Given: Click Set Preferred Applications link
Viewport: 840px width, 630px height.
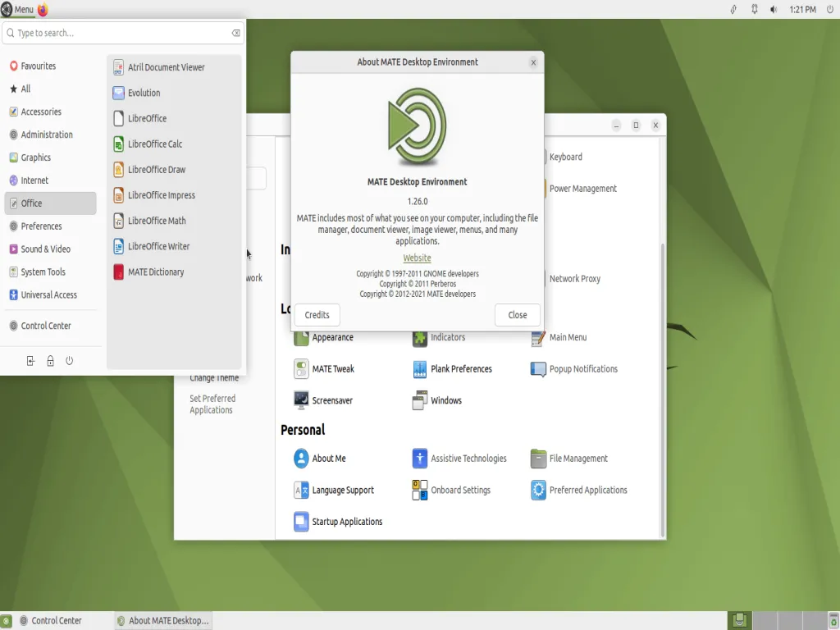Looking at the screenshot, I should tap(212, 404).
